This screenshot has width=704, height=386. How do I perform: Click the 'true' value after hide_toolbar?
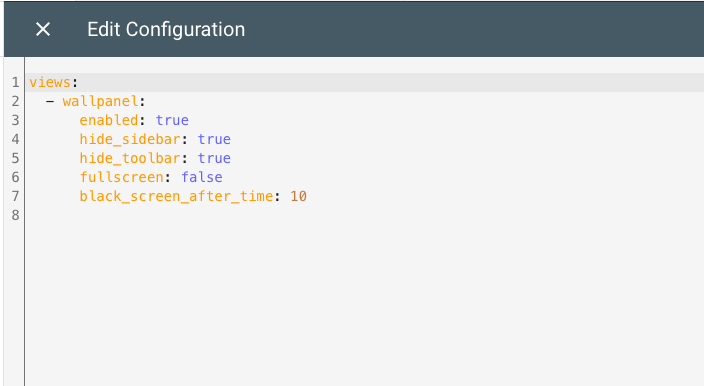tap(214, 158)
